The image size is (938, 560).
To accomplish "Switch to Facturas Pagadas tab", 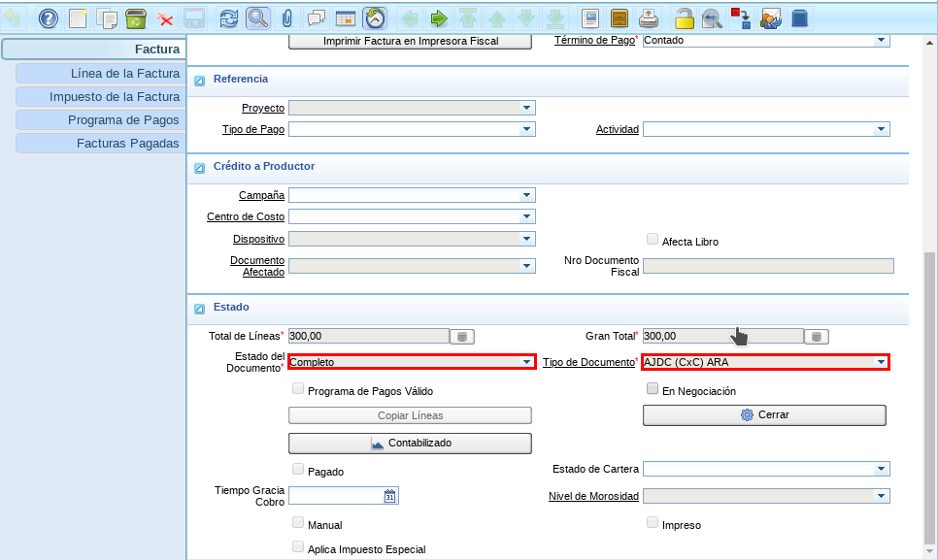I will [x=101, y=144].
